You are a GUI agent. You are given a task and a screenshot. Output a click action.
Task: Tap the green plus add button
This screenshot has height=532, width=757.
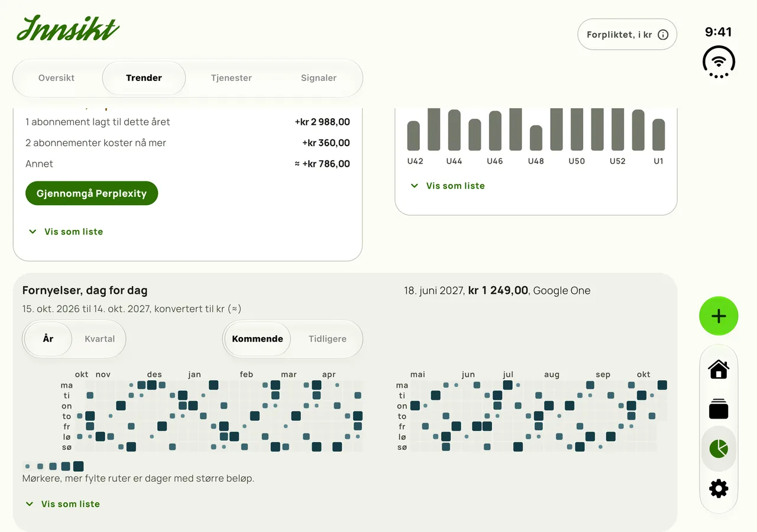(719, 316)
